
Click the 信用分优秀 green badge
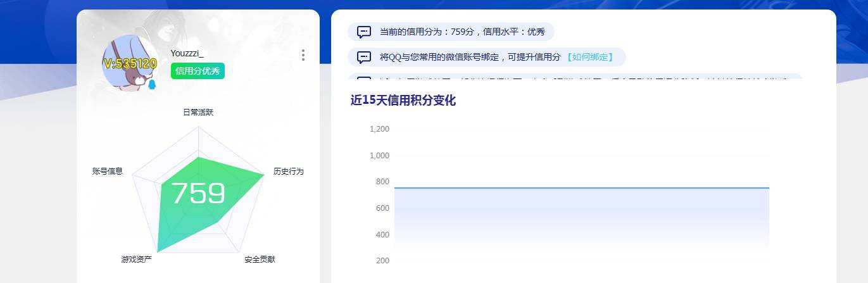(198, 71)
